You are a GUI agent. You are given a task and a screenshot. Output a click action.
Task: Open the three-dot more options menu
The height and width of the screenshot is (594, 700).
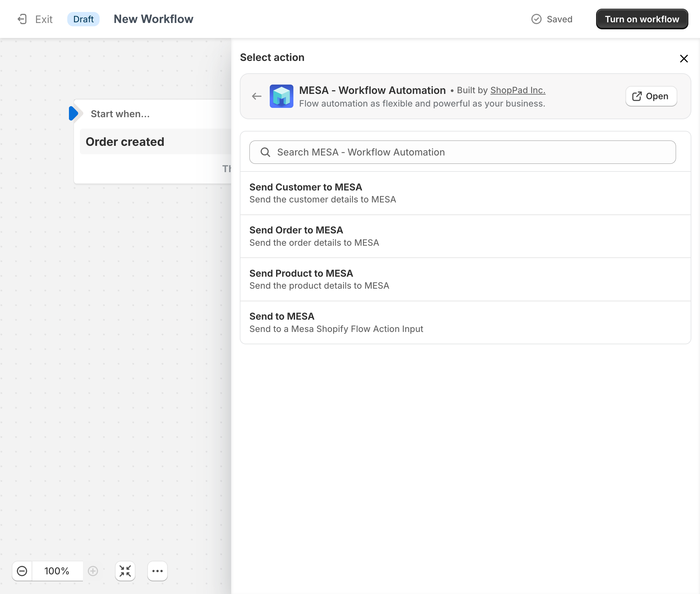(x=158, y=571)
